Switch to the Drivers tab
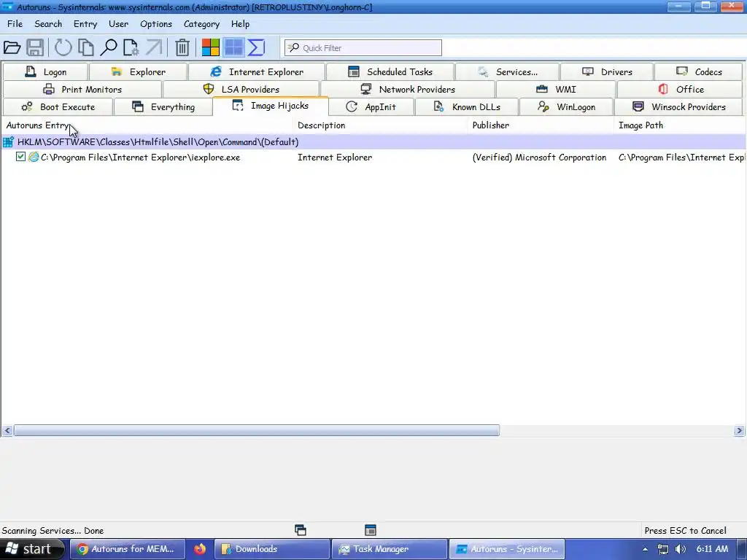 coord(607,71)
